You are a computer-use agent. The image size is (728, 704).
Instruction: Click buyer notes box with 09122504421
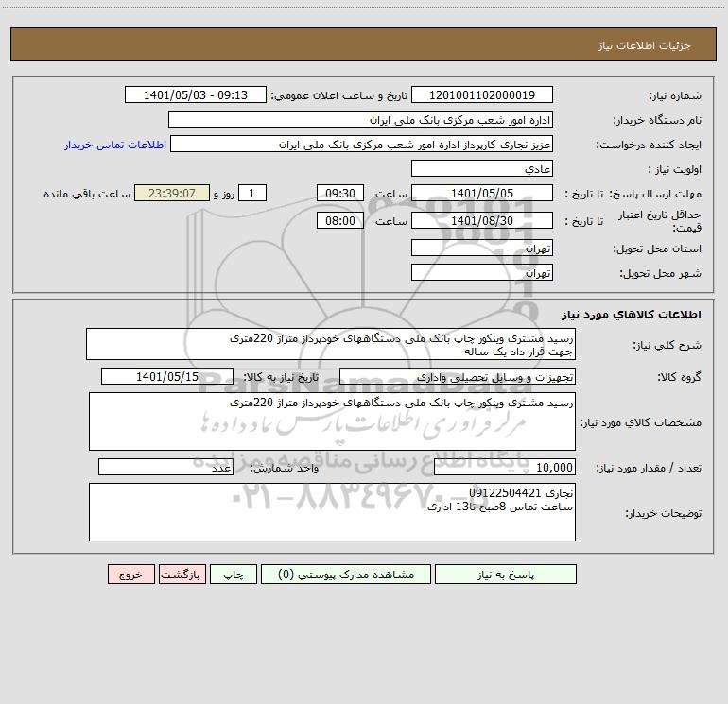(332, 512)
